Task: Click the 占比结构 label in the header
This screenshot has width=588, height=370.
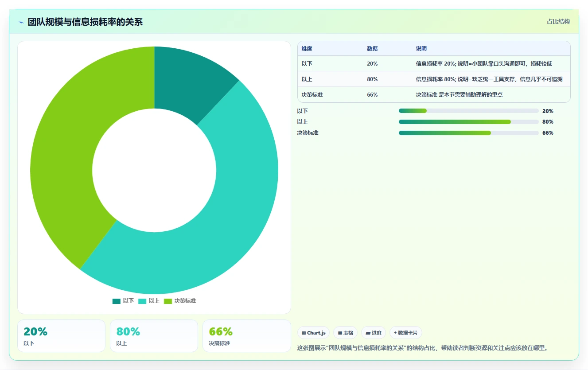Action: (x=558, y=22)
